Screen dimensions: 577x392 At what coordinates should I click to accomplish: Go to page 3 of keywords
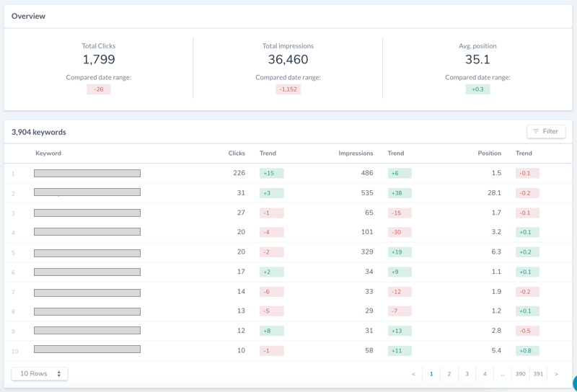[x=467, y=374]
